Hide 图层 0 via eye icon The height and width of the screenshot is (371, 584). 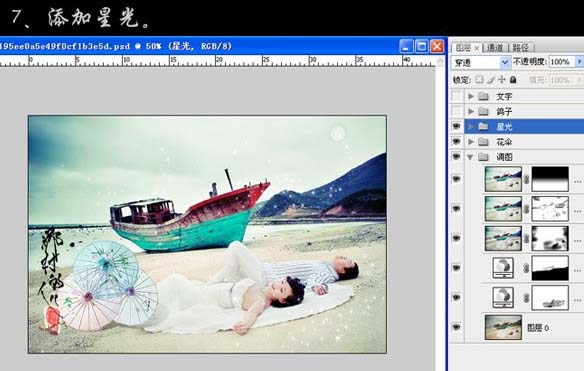[457, 327]
